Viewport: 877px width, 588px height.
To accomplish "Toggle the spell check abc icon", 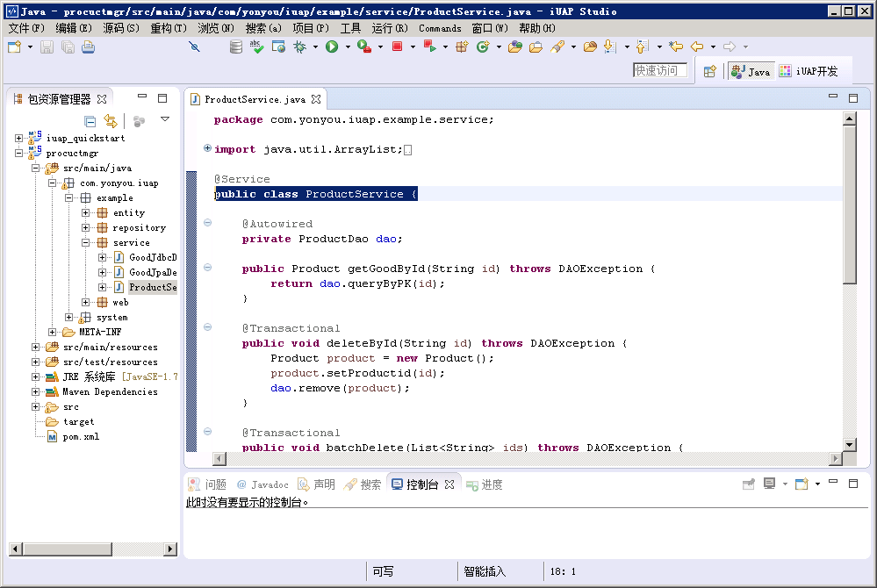I will point(256,47).
